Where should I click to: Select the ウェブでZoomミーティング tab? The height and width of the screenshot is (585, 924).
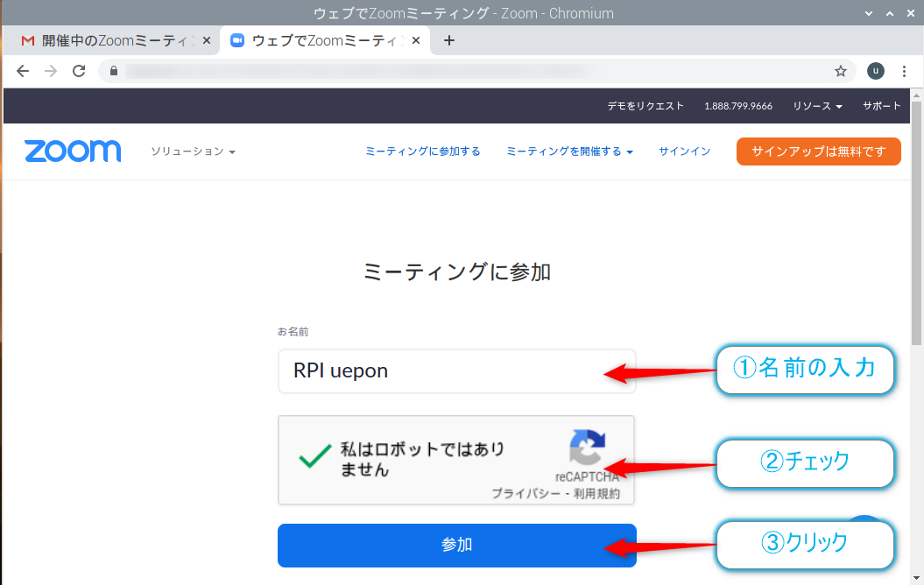coord(325,40)
